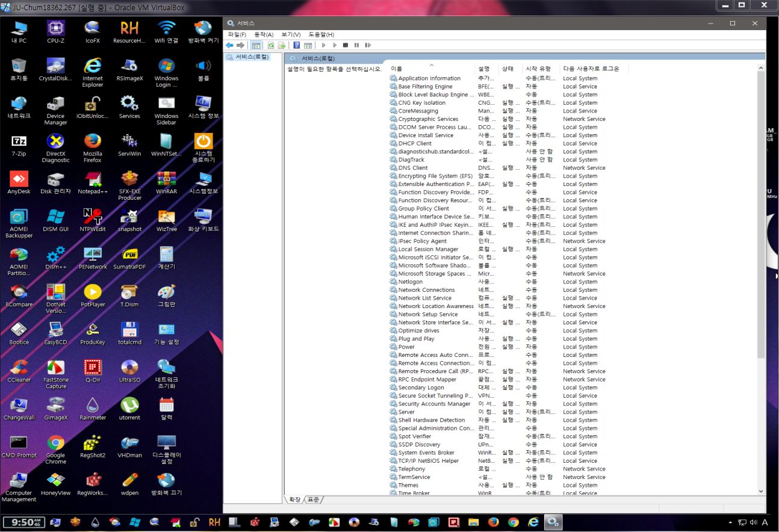Click the Mozilla Firefox desktop icon
The height and width of the screenshot is (532, 779).
93,147
